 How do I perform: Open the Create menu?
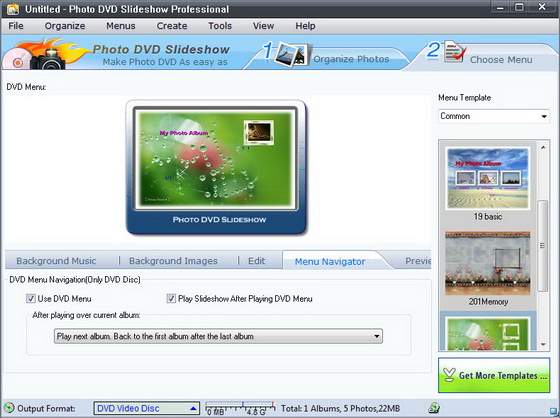click(172, 26)
